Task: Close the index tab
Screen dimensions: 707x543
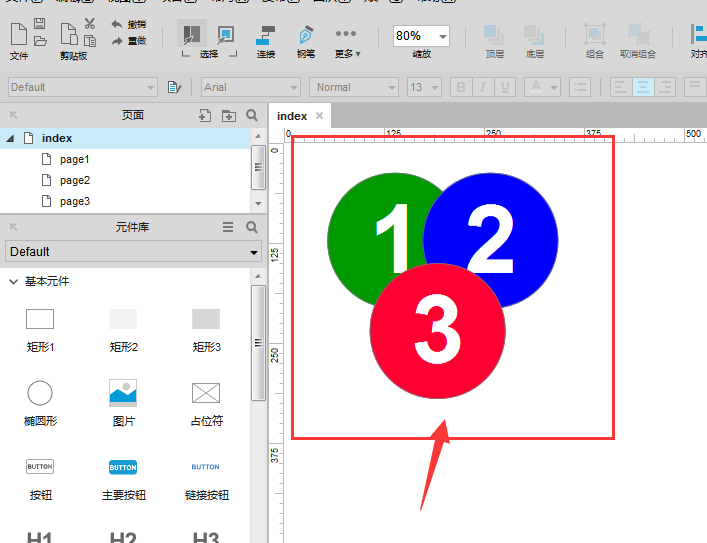Action: tap(320, 115)
